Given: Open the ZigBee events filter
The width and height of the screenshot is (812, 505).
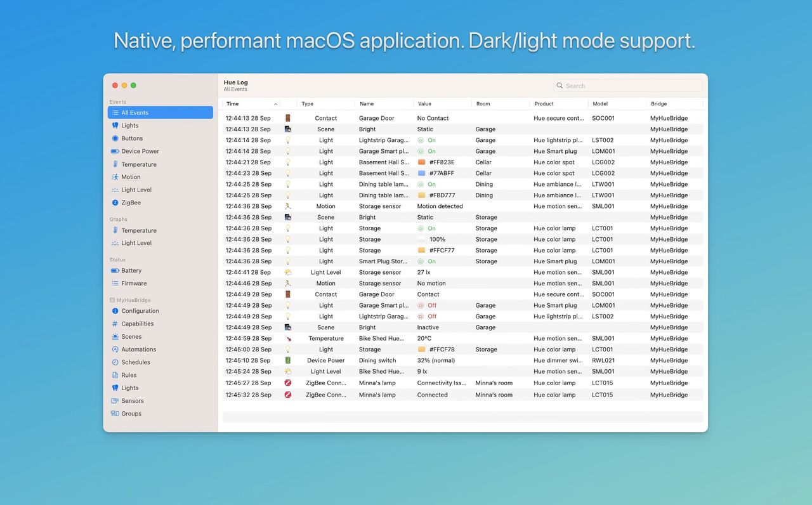Looking at the screenshot, I should click(x=131, y=202).
